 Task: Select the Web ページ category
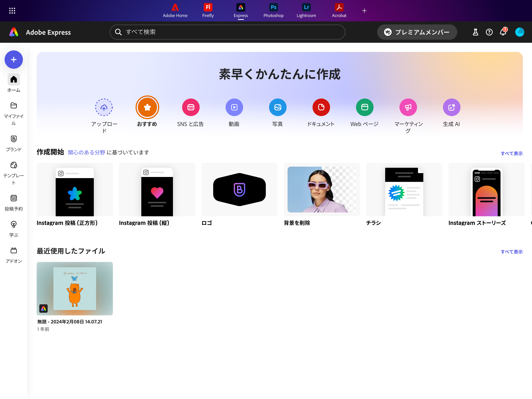(365, 107)
